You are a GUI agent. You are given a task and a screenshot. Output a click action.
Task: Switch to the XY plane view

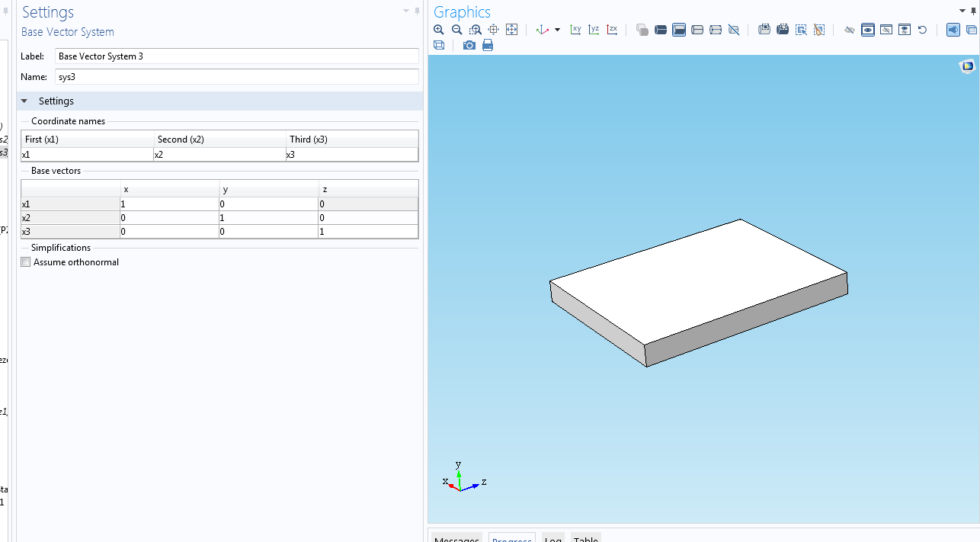(x=575, y=30)
